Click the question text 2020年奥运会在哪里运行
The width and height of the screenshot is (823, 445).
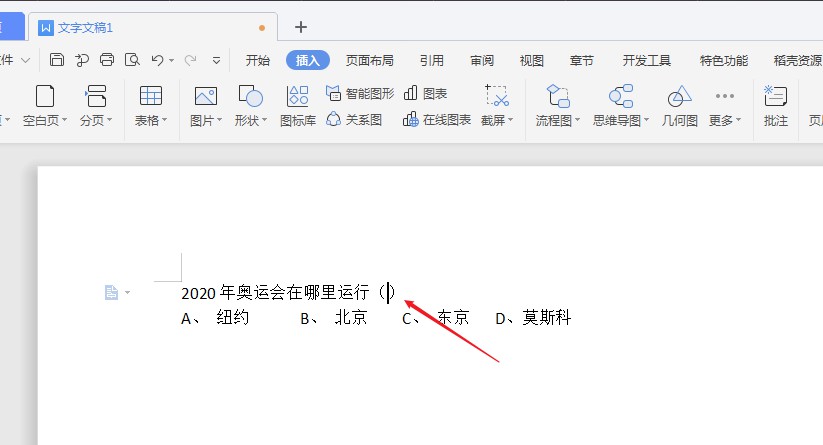click(276, 292)
